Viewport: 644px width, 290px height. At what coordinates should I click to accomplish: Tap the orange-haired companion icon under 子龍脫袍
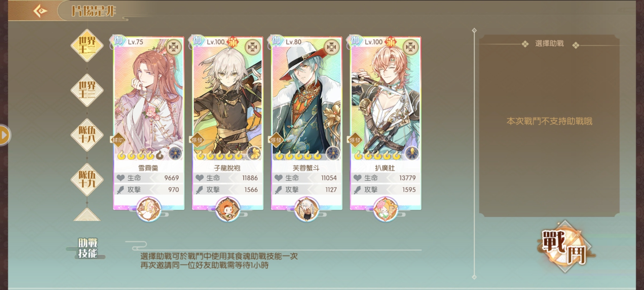(228, 209)
